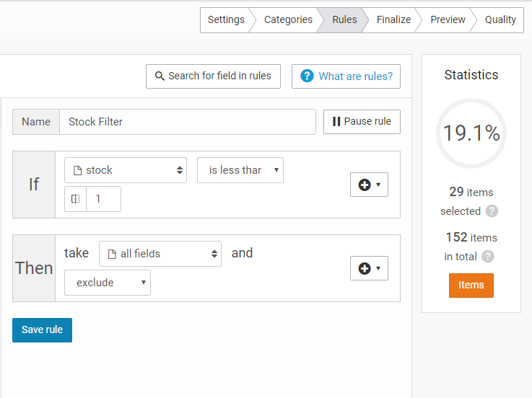Click the orange Items button
The image size is (532, 398).
pyautogui.click(x=471, y=285)
